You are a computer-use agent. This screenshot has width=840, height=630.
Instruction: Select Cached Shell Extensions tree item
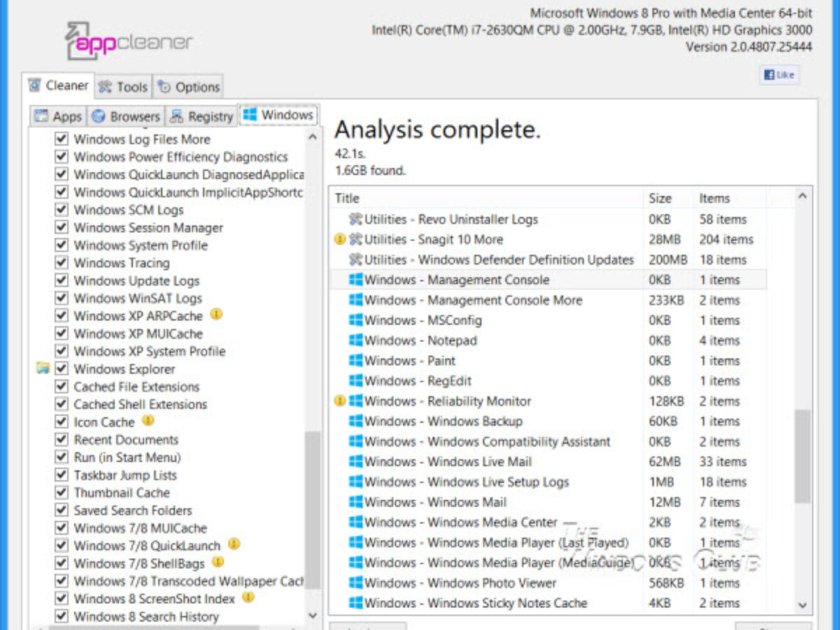point(141,405)
